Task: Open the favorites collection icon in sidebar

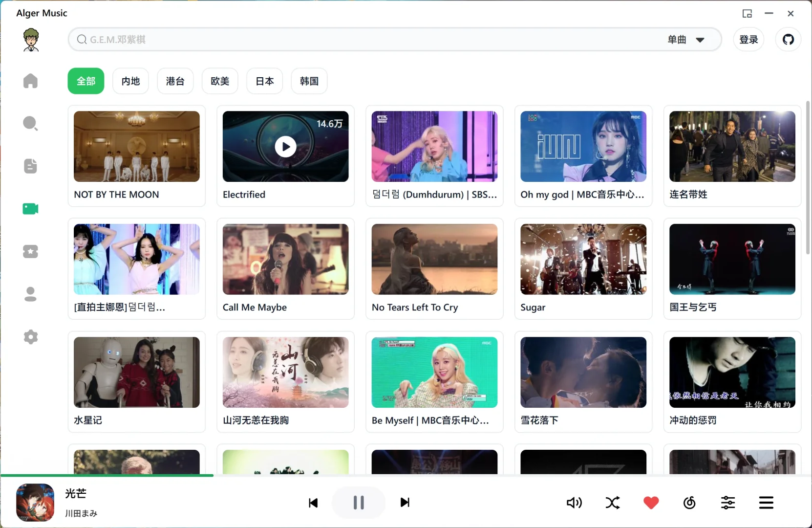Action: pos(30,251)
